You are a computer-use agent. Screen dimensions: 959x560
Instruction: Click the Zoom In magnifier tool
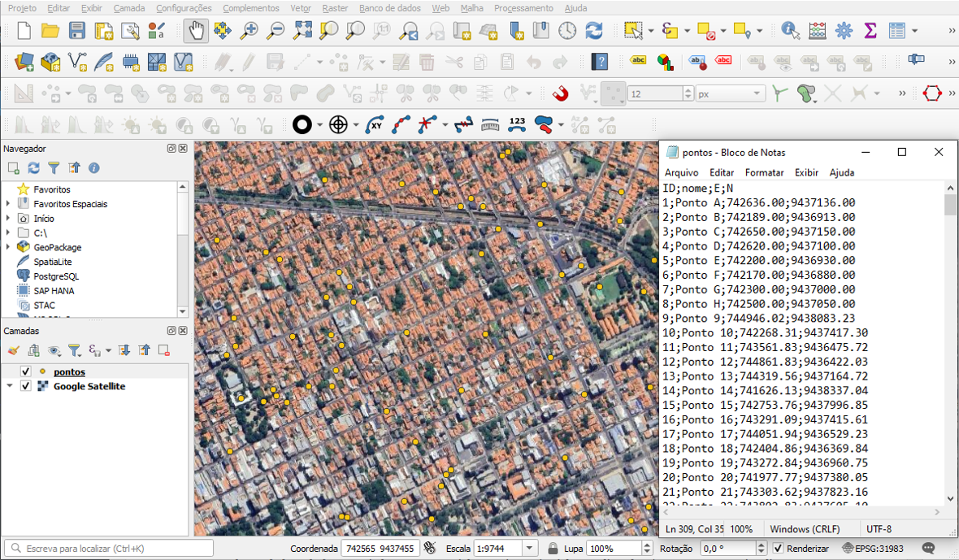pyautogui.click(x=250, y=31)
